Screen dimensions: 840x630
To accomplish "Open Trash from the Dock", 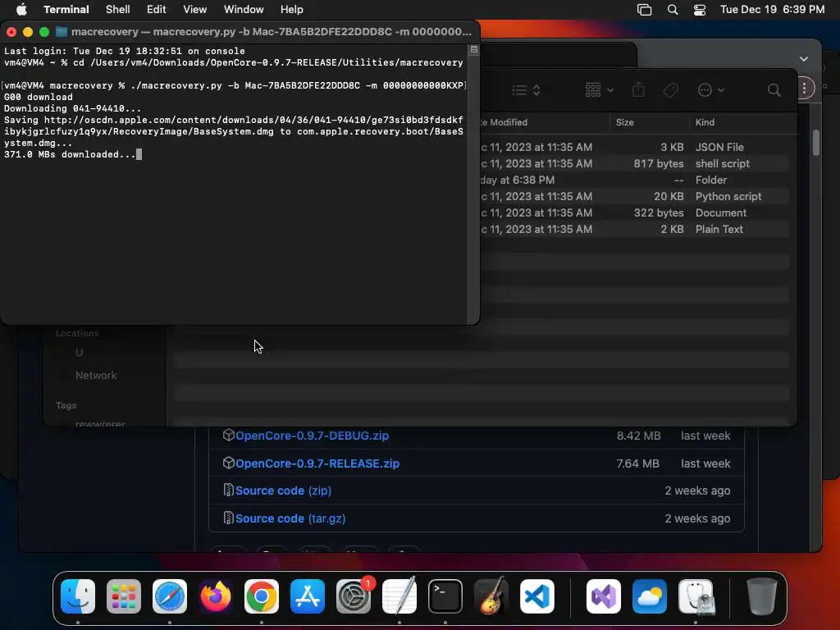I will click(762, 596).
